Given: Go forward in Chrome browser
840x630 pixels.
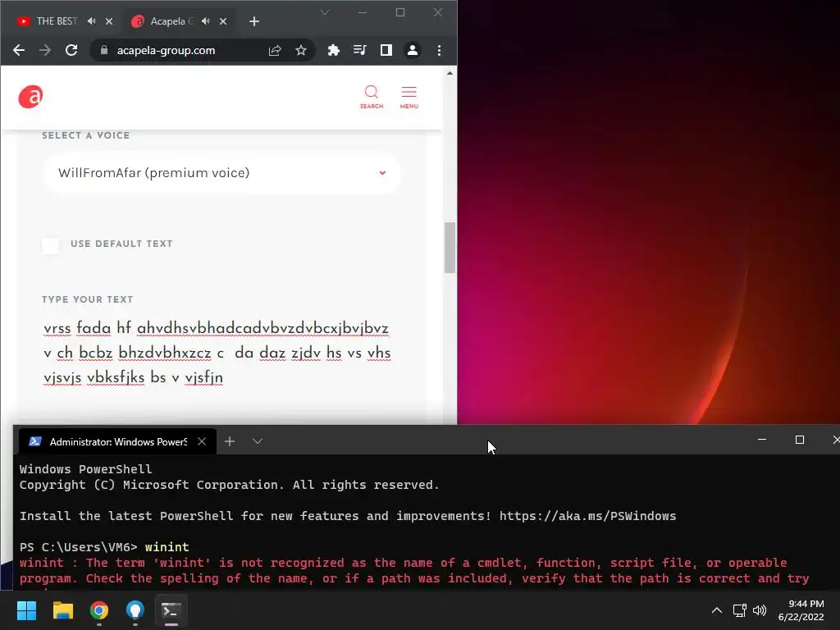Looking at the screenshot, I should coord(45,50).
